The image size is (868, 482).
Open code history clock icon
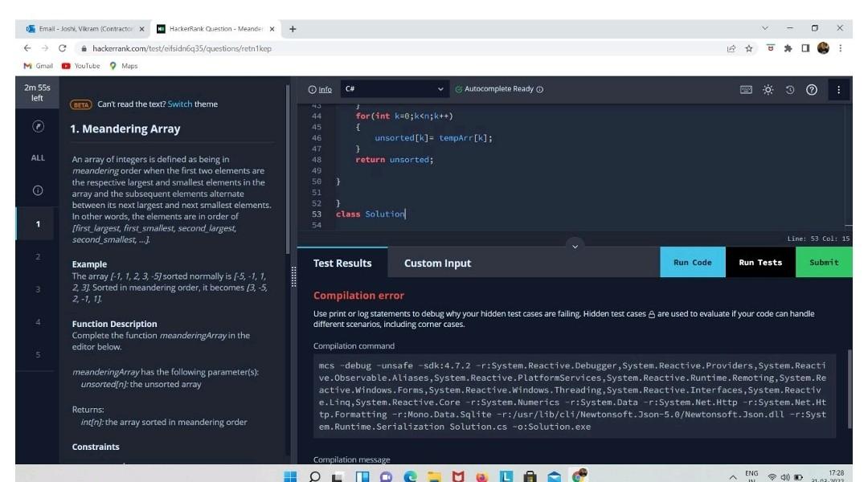pyautogui.click(x=790, y=89)
